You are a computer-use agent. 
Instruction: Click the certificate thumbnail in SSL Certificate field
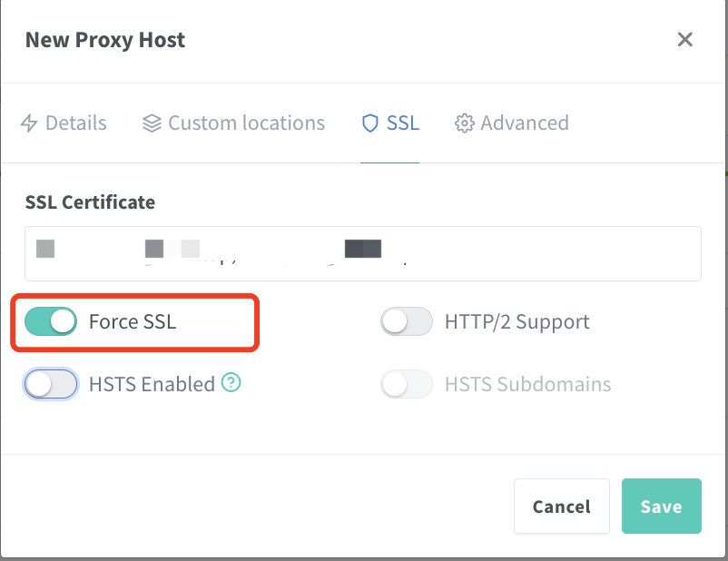click(45, 247)
